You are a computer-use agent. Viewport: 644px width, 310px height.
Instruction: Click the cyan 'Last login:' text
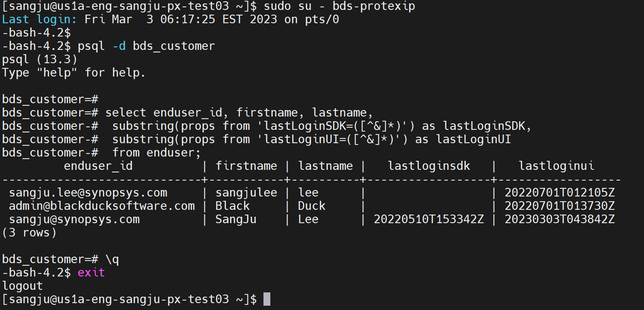pyautogui.click(x=40, y=19)
